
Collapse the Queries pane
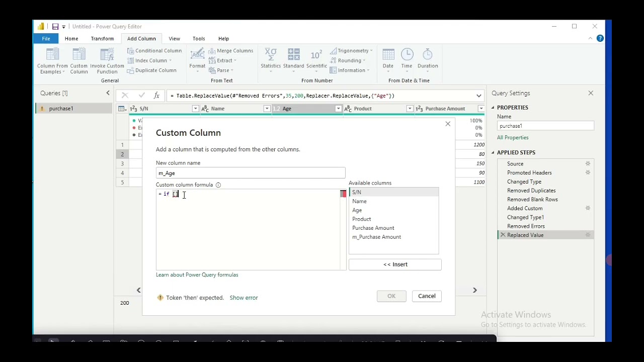tap(108, 93)
